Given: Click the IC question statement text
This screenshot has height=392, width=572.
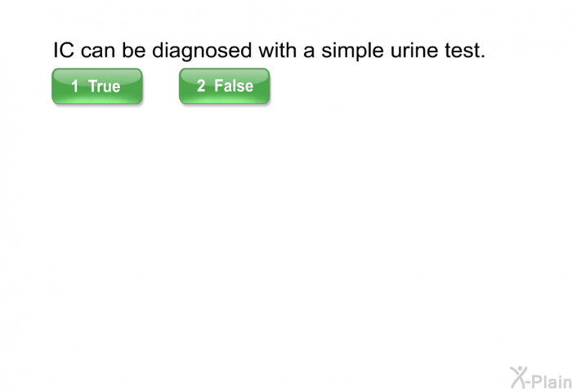Looking at the screenshot, I should pos(269,51).
